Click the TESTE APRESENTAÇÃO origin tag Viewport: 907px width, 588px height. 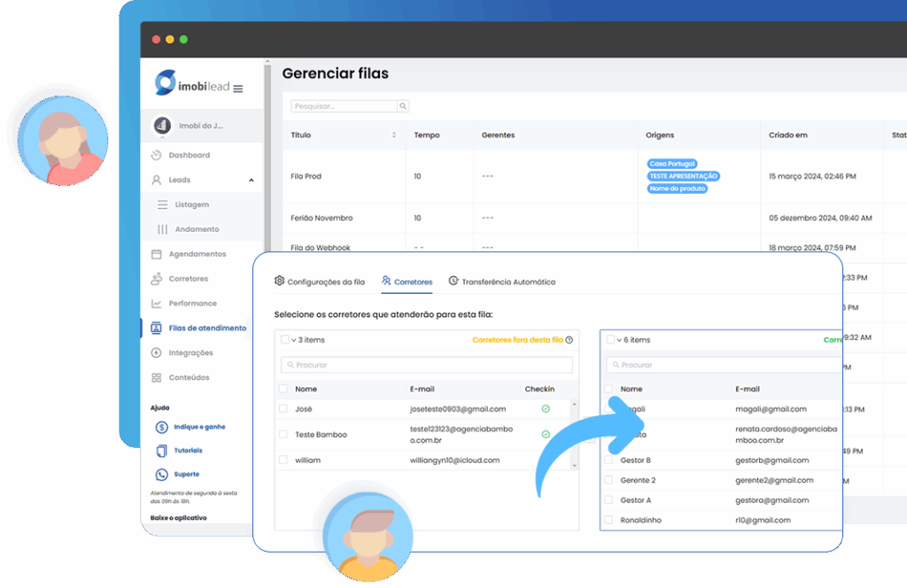[x=683, y=176]
